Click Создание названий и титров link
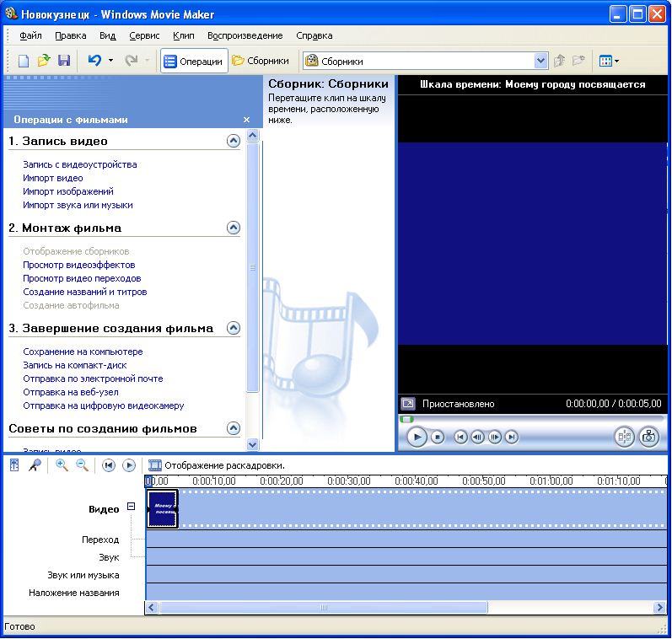The image size is (672, 639). coord(85,292)
